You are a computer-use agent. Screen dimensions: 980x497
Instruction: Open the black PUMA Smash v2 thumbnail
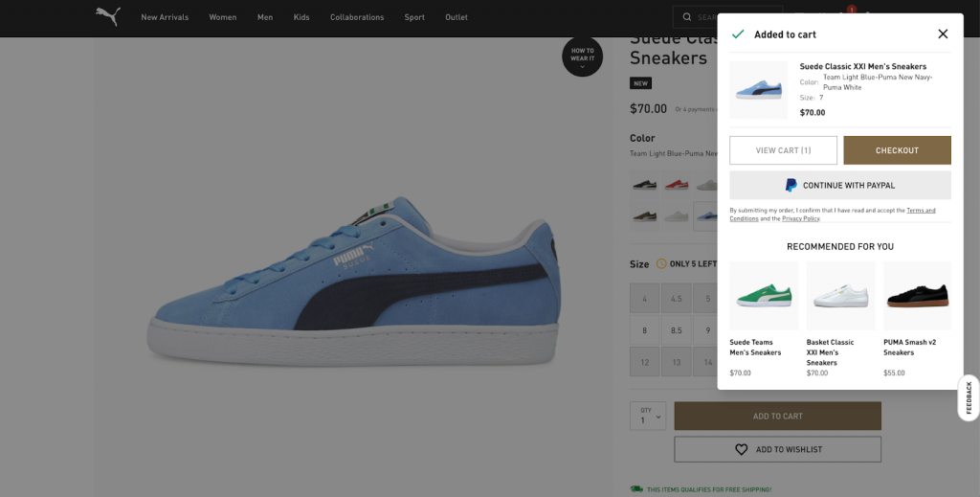[917, 296]
